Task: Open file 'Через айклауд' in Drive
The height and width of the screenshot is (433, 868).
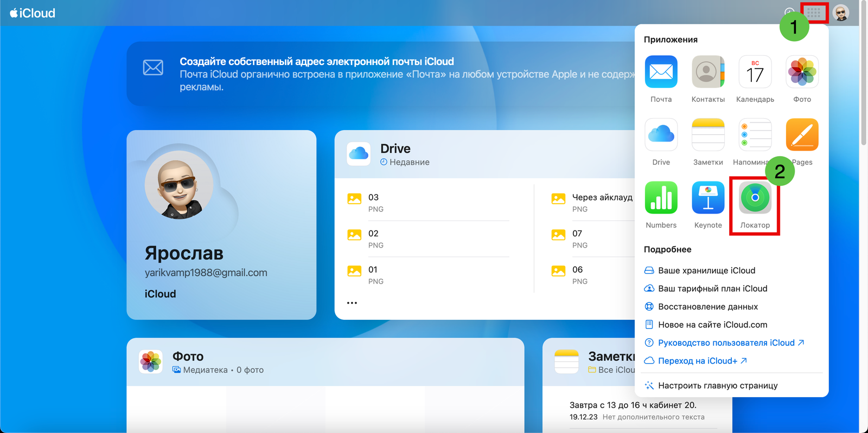Action: 592,203
